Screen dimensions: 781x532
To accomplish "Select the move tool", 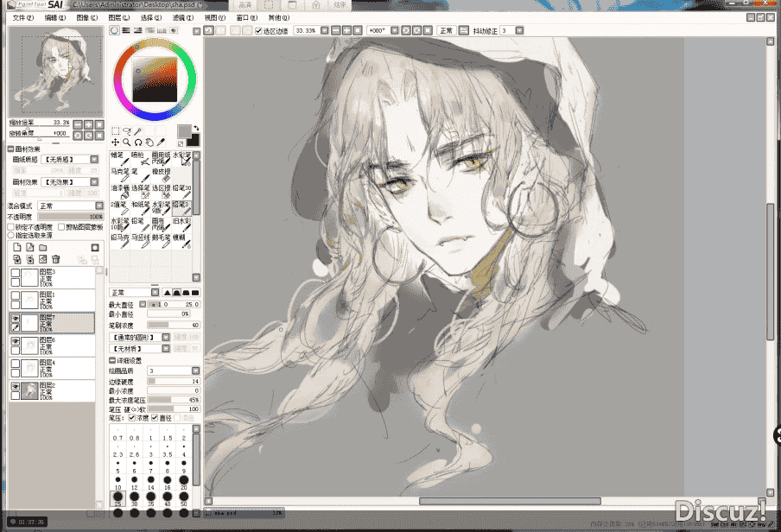I will coord(115,142).
